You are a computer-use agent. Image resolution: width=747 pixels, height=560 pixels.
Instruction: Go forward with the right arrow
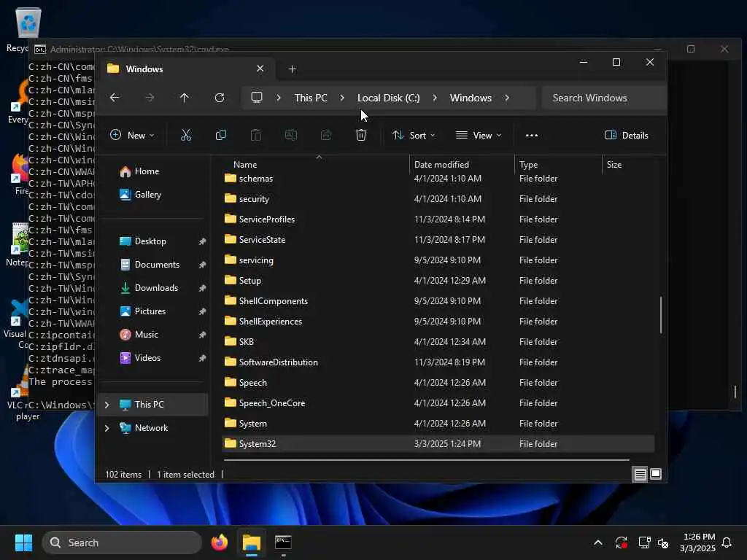tap(150, 98)
